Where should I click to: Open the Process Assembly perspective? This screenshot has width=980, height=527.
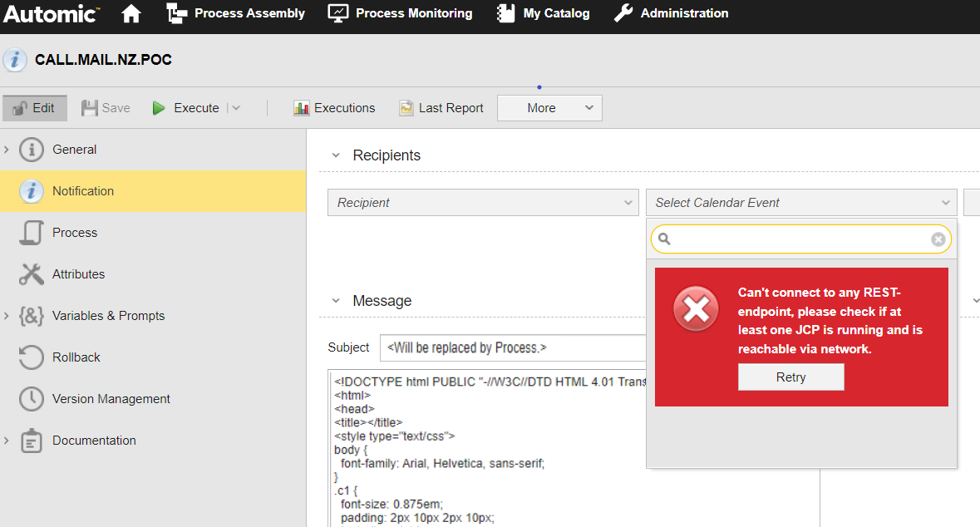click(x=235, y=14)
